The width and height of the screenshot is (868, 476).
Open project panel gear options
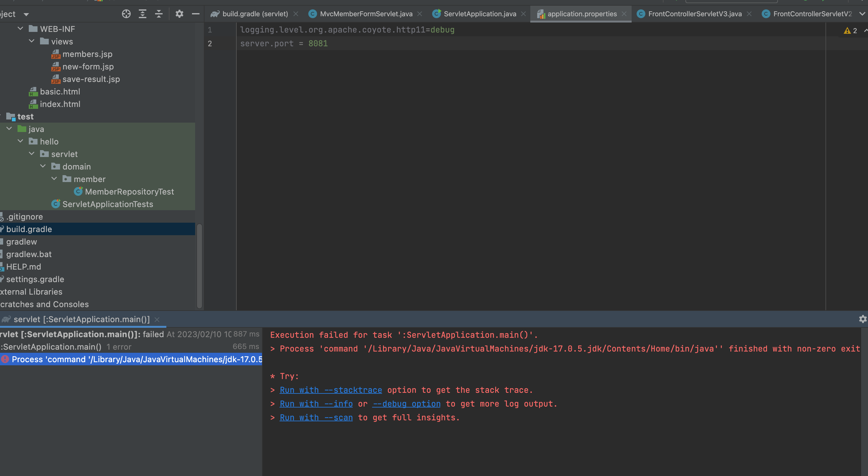pyautogui.click(x=179, y=14)
